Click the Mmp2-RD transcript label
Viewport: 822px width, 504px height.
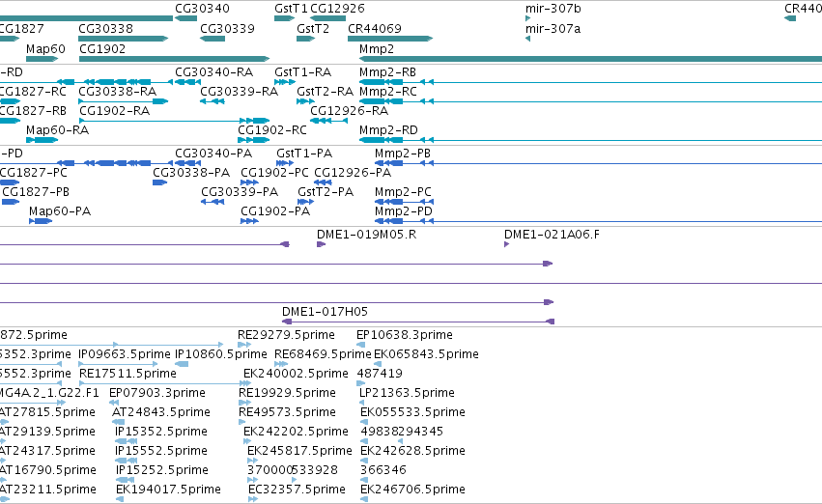(388, 130)
